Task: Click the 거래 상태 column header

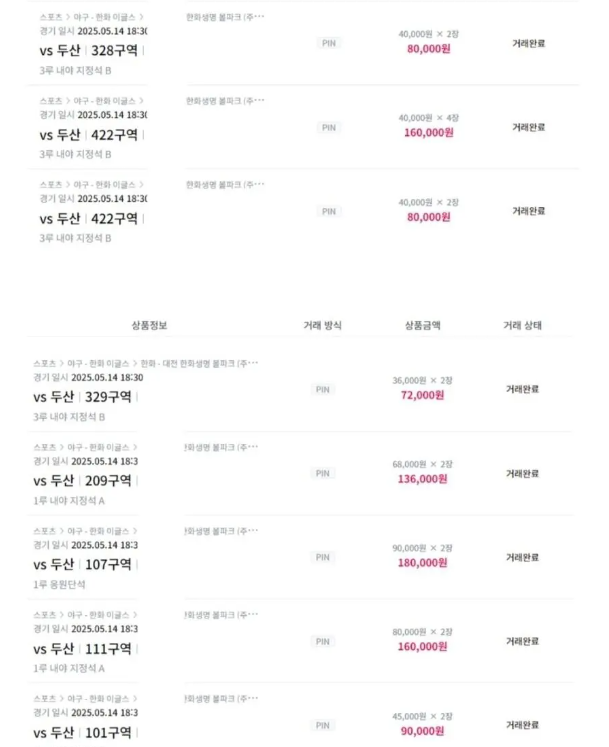Action: 522,325
